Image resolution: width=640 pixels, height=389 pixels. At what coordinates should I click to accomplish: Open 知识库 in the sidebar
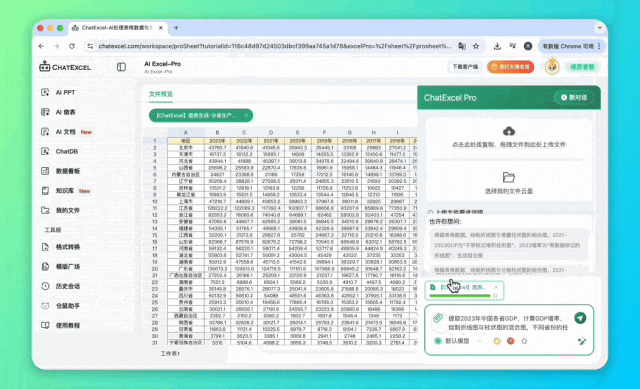point(65,191)
